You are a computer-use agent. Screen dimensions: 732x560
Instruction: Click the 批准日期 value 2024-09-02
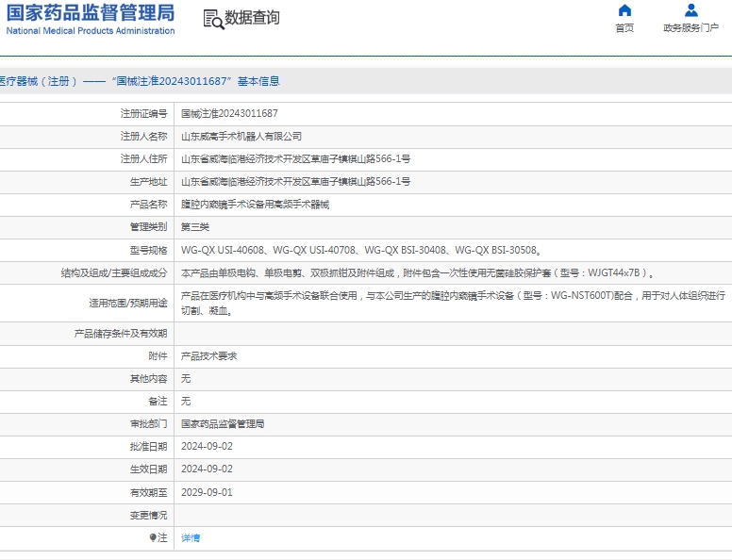coord(207,447)
